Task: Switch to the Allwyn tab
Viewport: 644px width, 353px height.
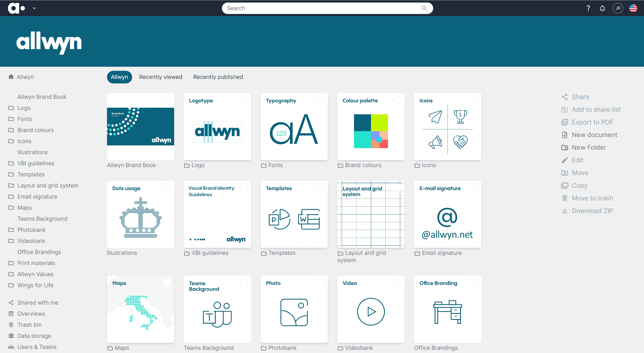Action: point(119,77)
